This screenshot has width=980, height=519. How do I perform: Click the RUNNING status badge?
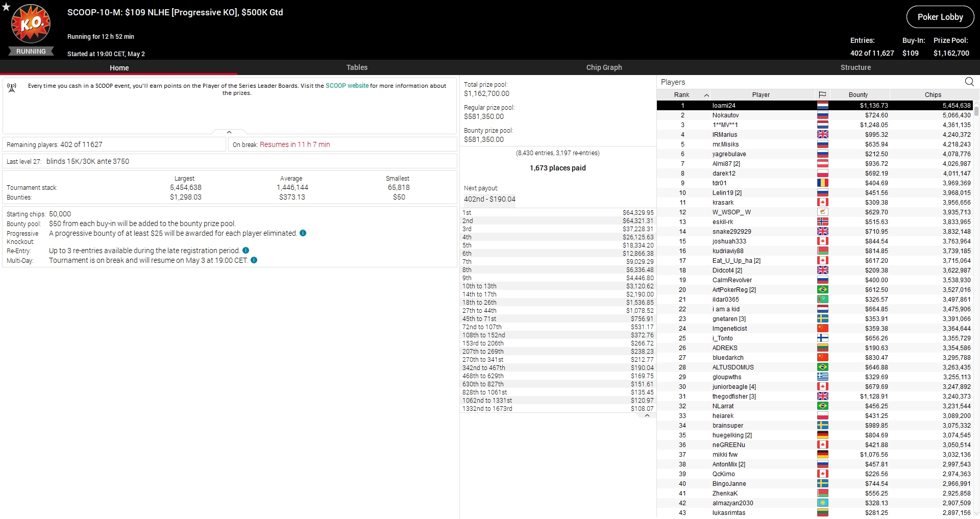tap(31, 51)
